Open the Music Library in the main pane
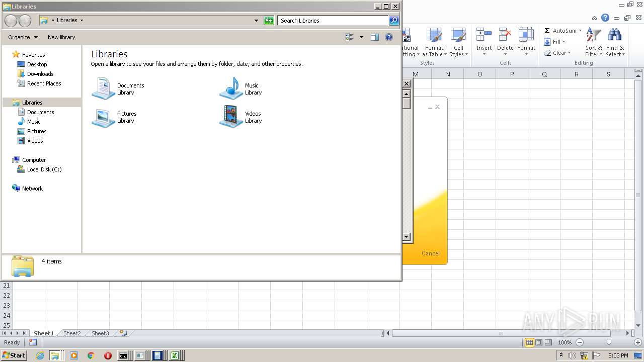This screenshot has width=644, height=362. coord(240,89)
